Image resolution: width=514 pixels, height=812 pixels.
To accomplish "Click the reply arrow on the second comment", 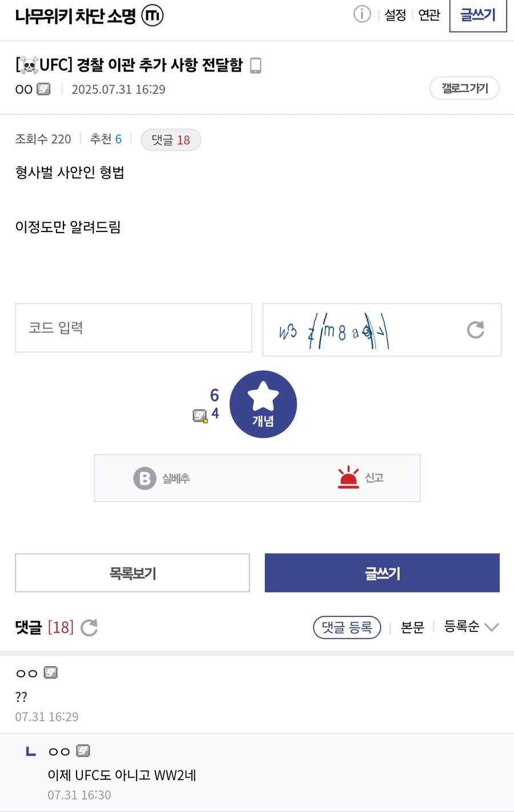I will pos(30,751).
